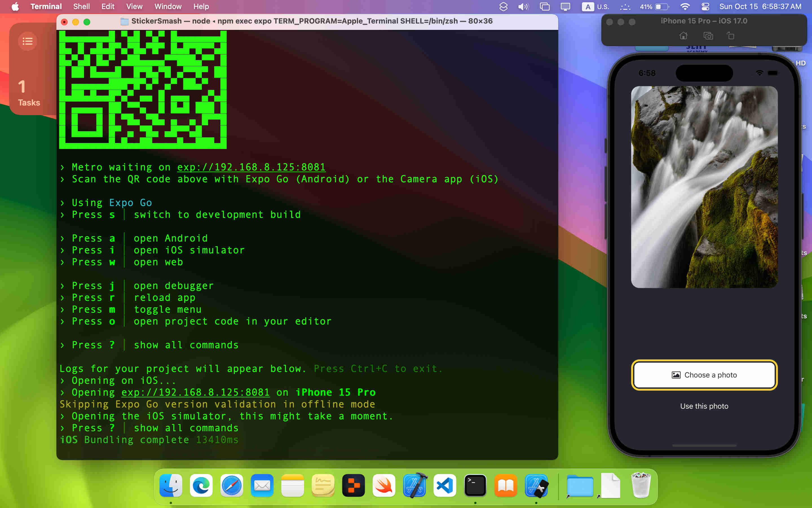Open the document file in the Dock
Viewport: 812px width, 508px height.
pos(610,485)
